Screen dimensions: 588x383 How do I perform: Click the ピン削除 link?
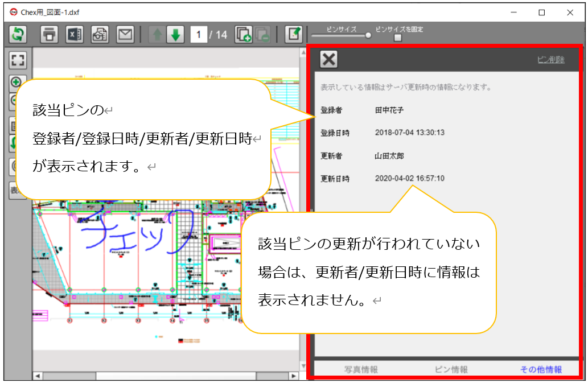pyautogui.click(x=550, y=60)
